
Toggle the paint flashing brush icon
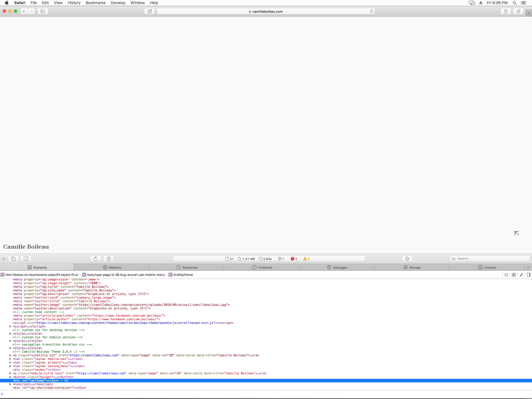click(x=521, y=275)
